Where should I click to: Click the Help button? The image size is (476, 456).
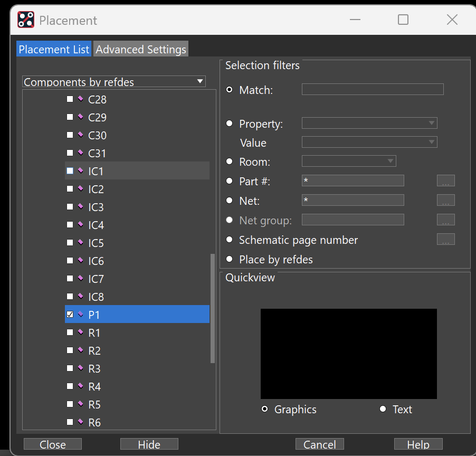point(418,444)
